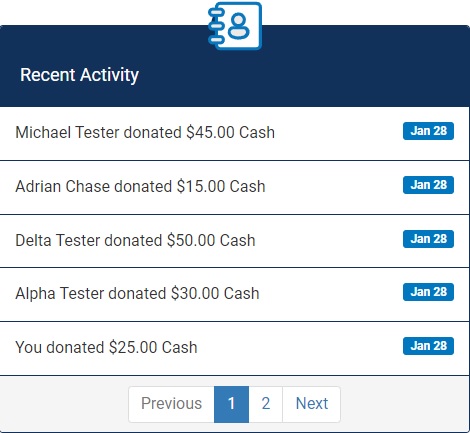Go to Next page

point(312,404)
